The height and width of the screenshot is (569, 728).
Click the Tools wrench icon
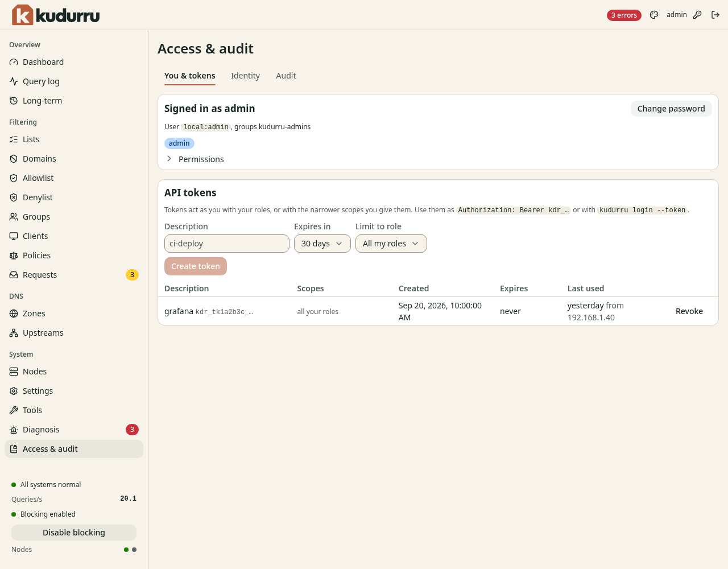14,410
